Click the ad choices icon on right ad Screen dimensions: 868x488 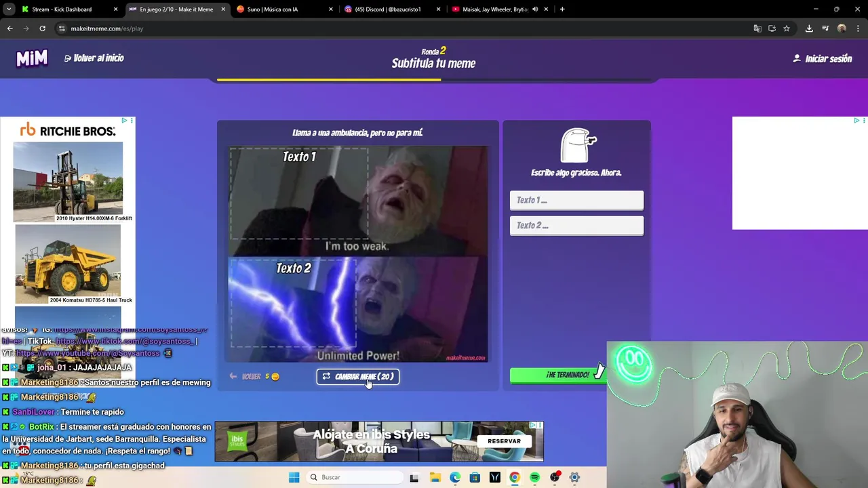click(x=856, y=121)
